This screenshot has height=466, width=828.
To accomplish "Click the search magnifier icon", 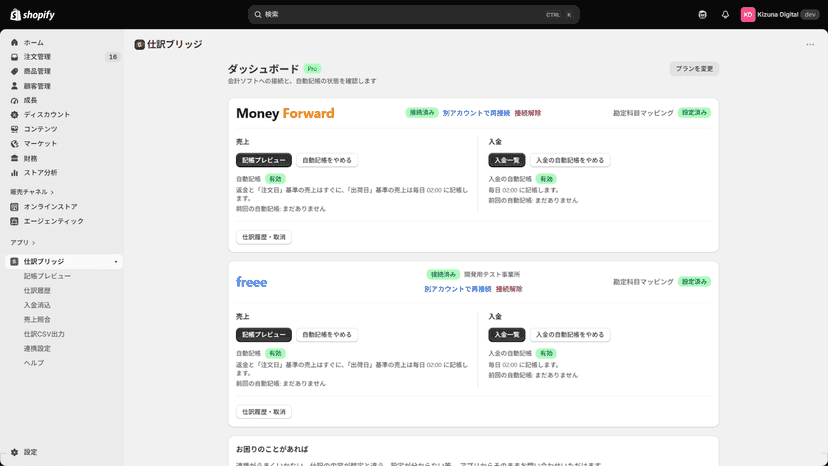I will (x=258, y=15).
